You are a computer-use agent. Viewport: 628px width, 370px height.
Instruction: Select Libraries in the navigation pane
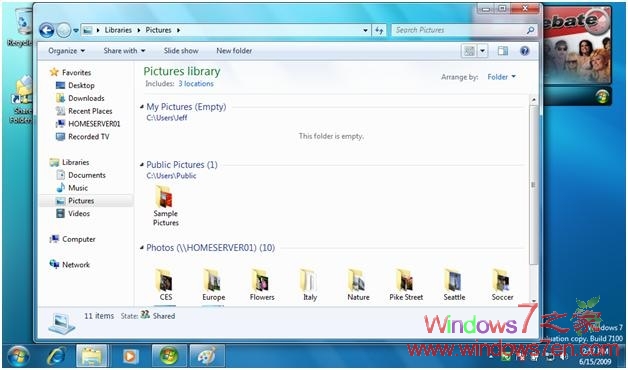[69, 162]
